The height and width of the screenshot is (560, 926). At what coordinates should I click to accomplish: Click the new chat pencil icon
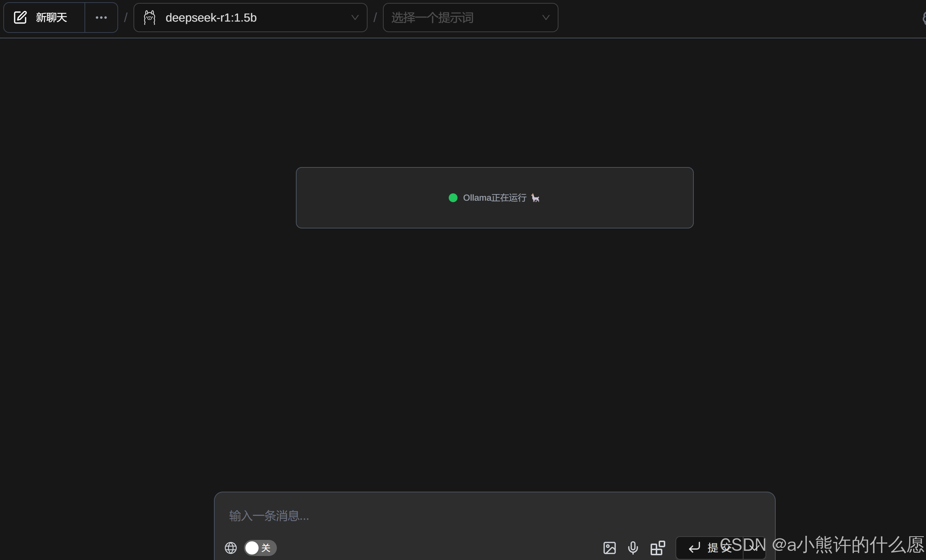20,17
